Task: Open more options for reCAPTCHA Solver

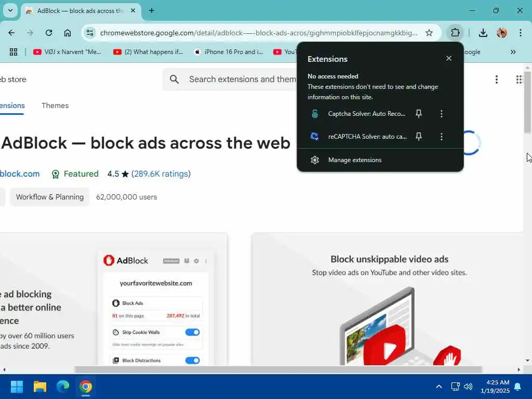Action: [x=442, y=137]
